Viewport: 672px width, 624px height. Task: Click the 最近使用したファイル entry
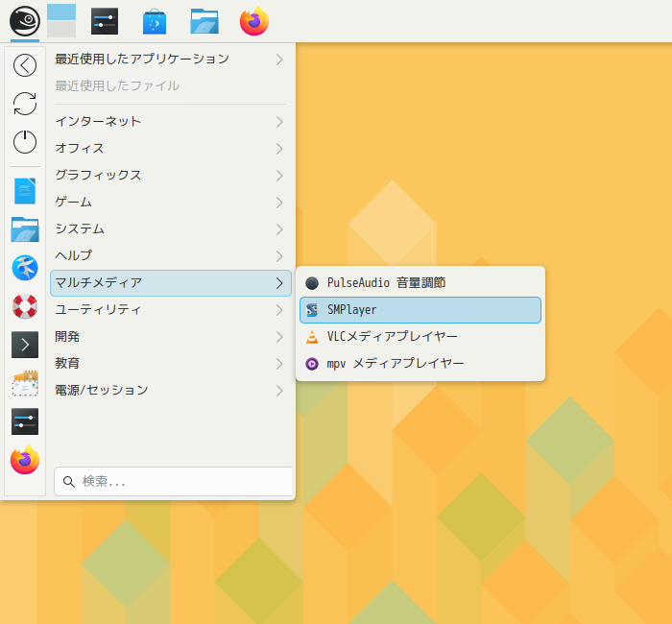pyautogui.click(x=171, y=85)
